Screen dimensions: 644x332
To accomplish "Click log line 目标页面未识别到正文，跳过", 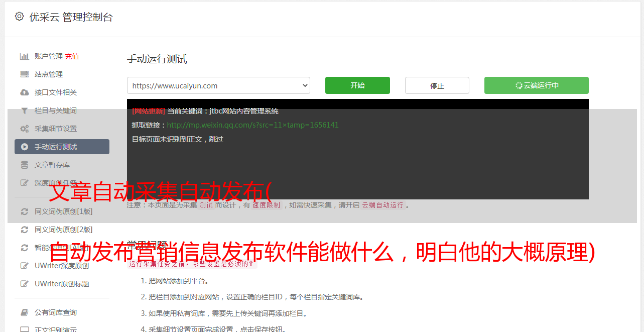I will coord(178,139).
